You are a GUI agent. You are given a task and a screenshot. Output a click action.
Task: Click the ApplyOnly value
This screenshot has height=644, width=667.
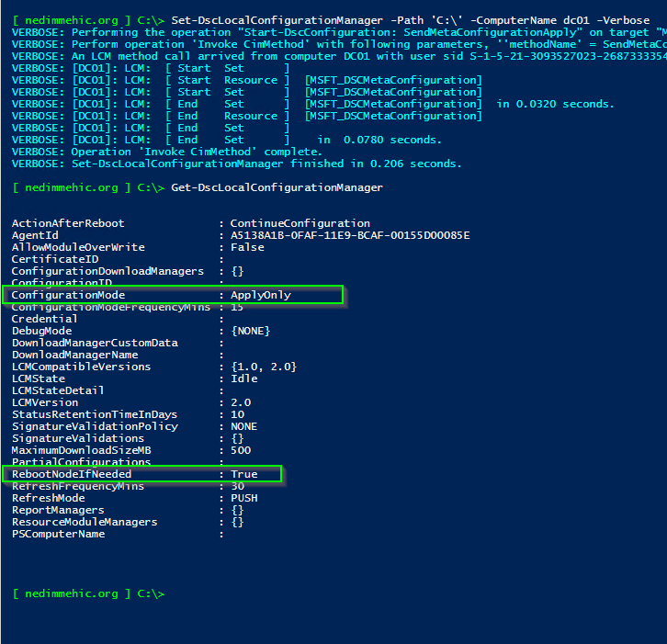[260, 295]
